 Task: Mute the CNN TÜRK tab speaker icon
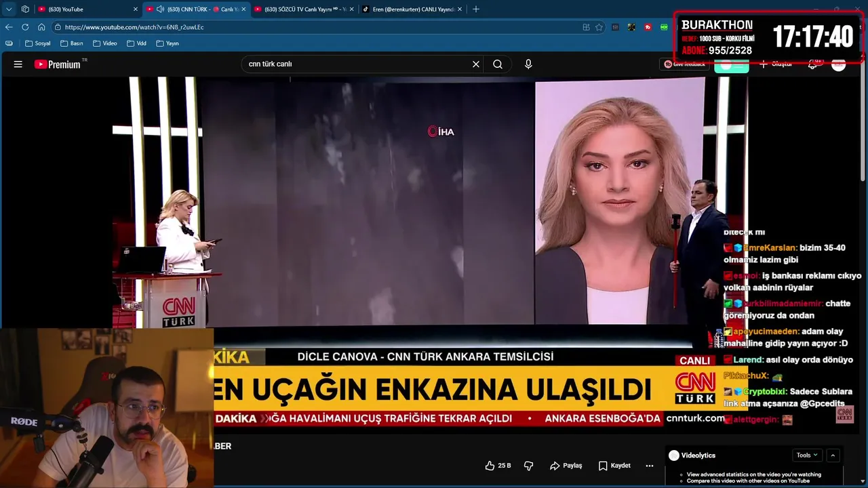[160, 9]
